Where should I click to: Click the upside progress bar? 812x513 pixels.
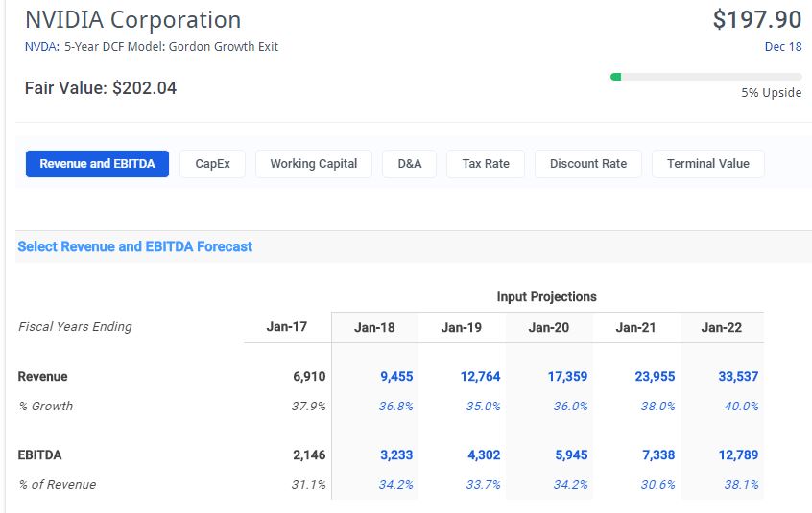pos(705,77)
